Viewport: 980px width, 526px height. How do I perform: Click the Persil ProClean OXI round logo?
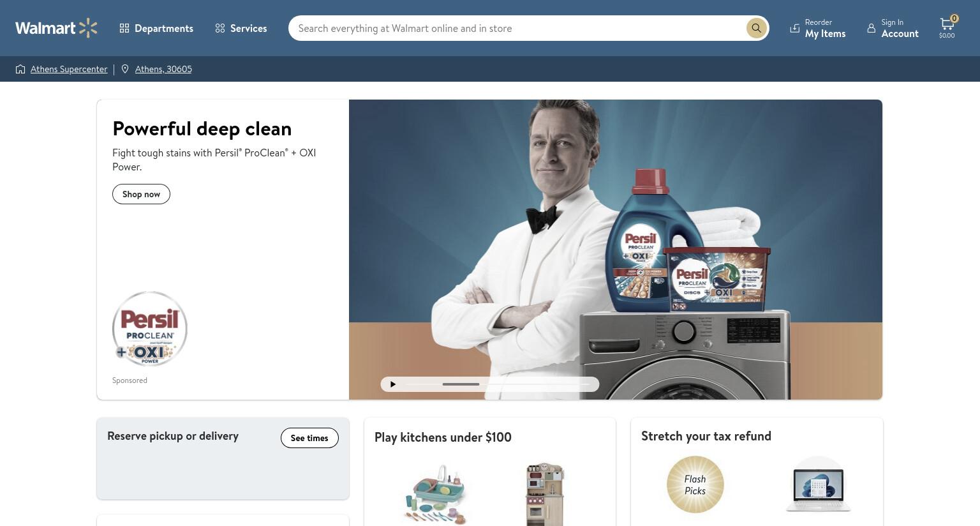[x=150, y=329]
